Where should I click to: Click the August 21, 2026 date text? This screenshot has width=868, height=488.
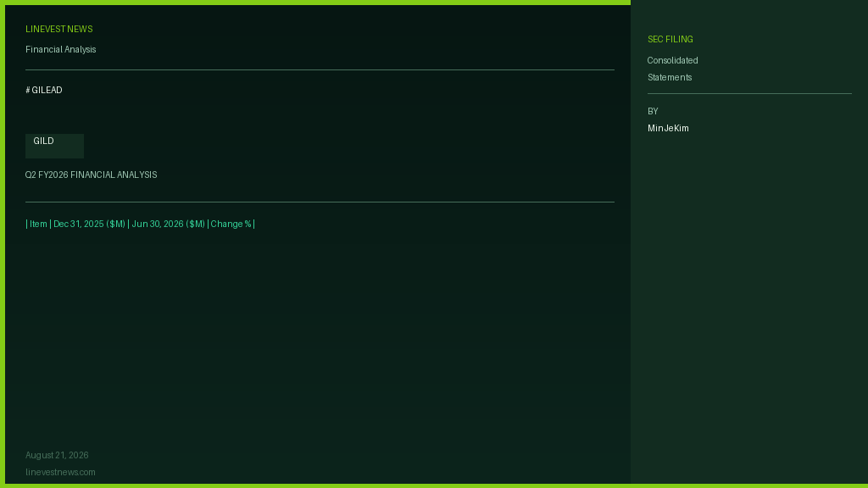pos(57,455)
